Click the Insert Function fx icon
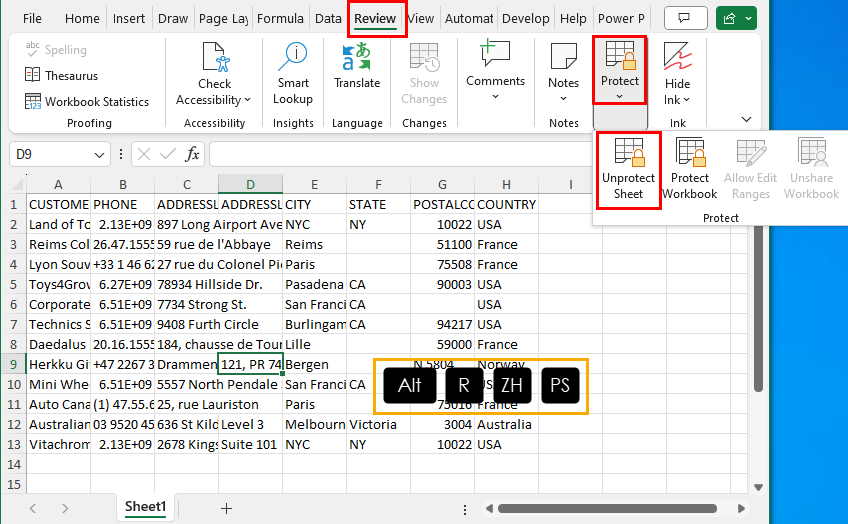848x524 pixels. click(x=193, y=155)
